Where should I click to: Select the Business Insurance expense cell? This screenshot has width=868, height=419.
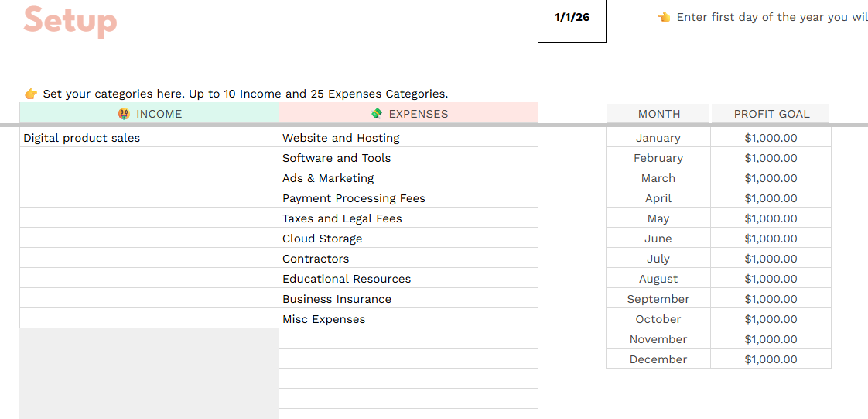click(x=408, y=298)
